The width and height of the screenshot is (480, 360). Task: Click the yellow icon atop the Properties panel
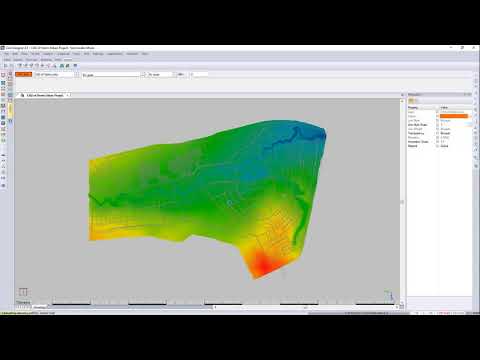pos(411,100)
